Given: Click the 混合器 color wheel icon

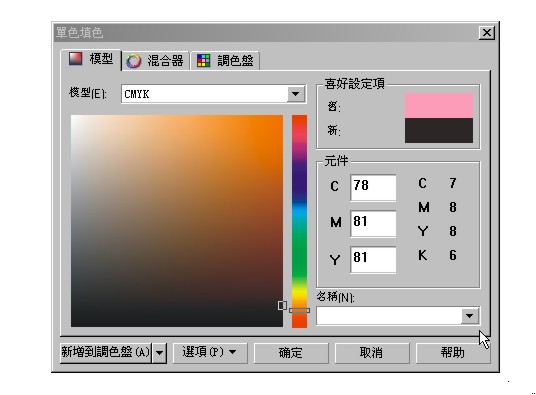Looking at the screenshot, I should tap(133, 61).
